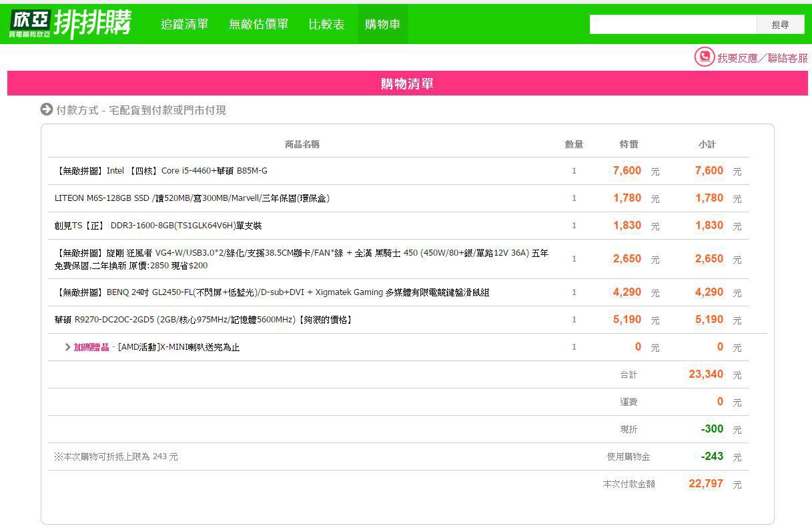Click the 22,797 final payment amount
Image resolution: width=812 pixels, height=528 pixels.
click(706, 484)
